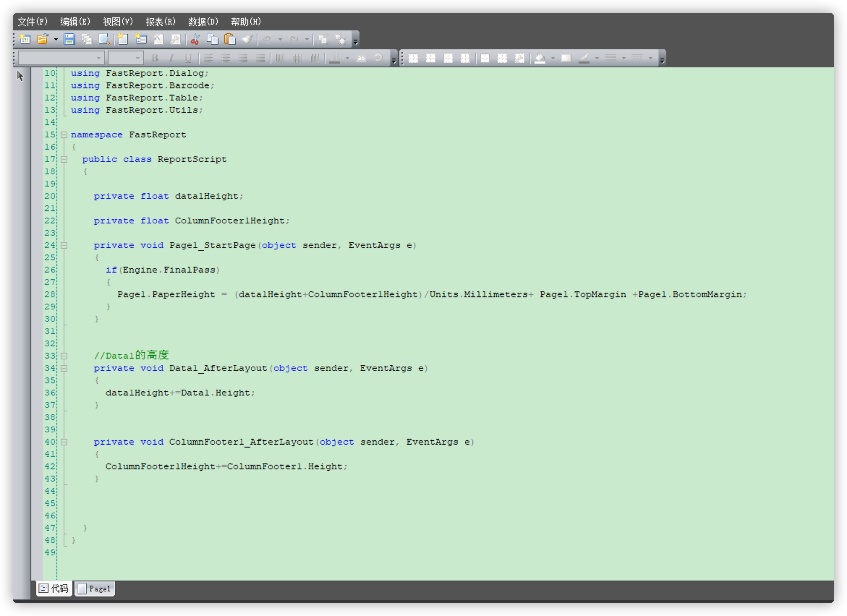Open the 报表(R) menu
Image resolution: width=847 pixels, height=616 pixels.
pos(161,22)
